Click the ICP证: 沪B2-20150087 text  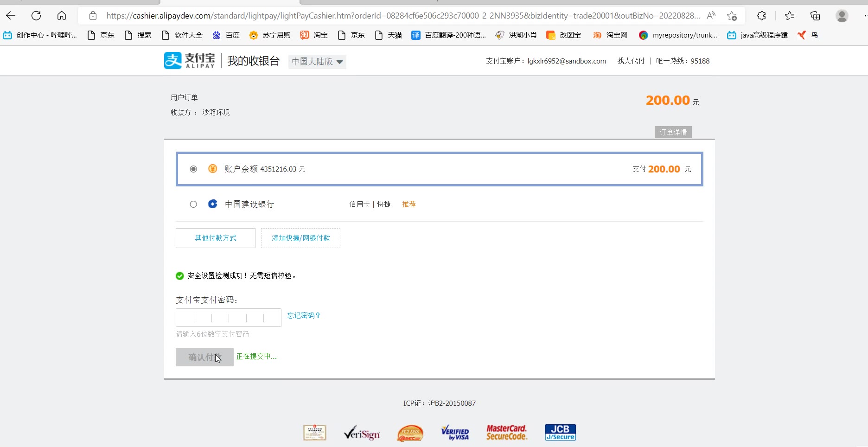pyautogui.click(x=440, y=403)
